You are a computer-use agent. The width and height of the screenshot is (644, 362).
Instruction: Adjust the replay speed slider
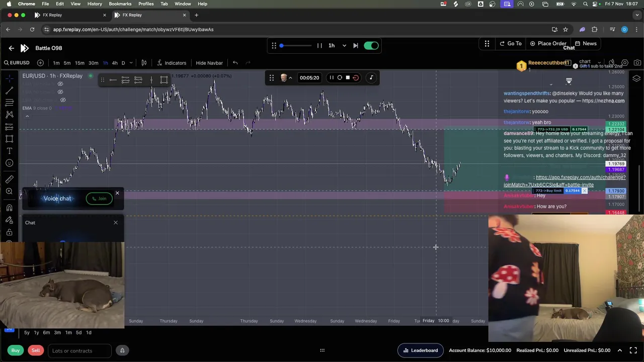296,46
